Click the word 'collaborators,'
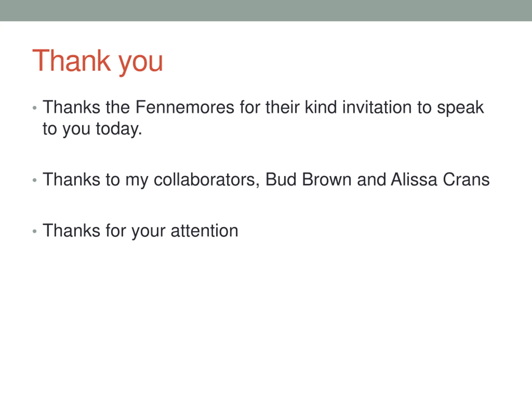 point(207,180)
